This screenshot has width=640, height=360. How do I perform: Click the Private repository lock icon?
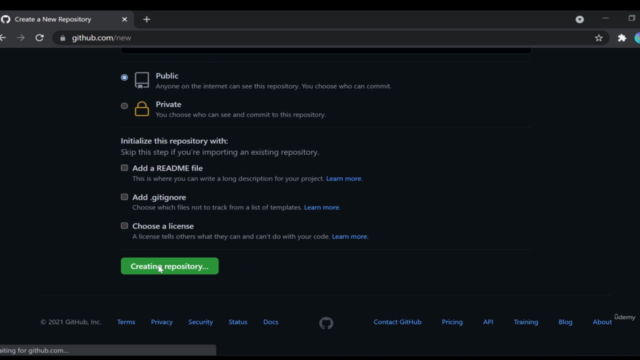pyautogui.click(x=142, y=109)
